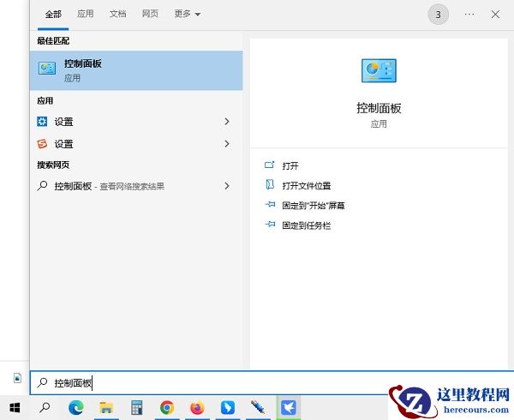Screen dimensions: 514x420
Task: Click the 控制面板 title in preview pane
Action: [379, 108]
